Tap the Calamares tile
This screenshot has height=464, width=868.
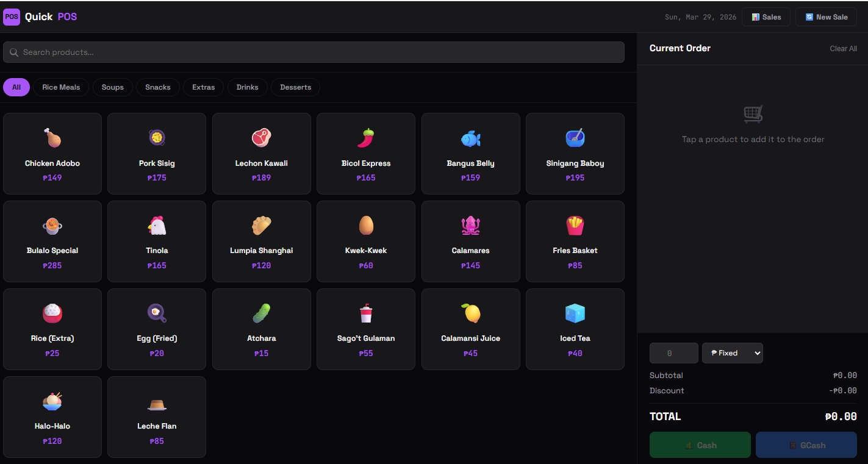[x=470, y=241]
